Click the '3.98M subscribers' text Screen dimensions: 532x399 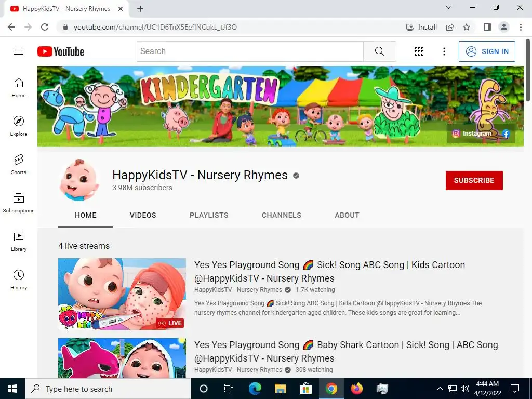click(142, 188)
